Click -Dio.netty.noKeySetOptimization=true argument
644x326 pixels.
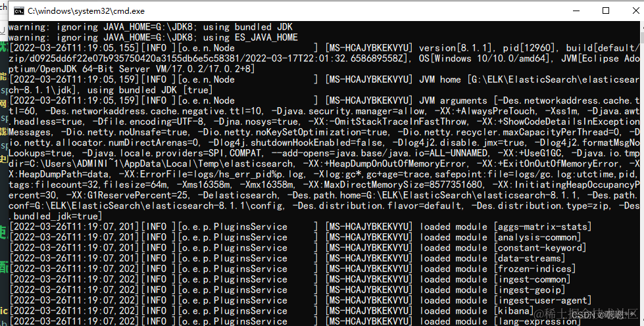tap(293, 132)
